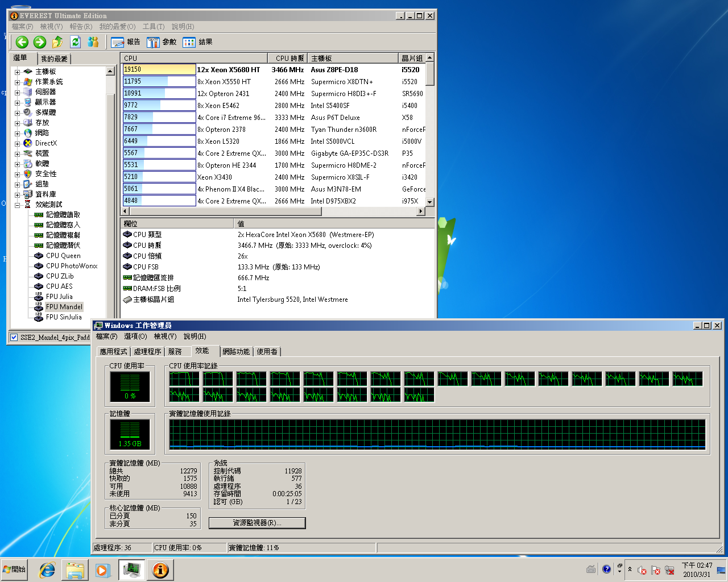
Task: Click the folder up-level toolbar icon
Action: coord(57,41)
